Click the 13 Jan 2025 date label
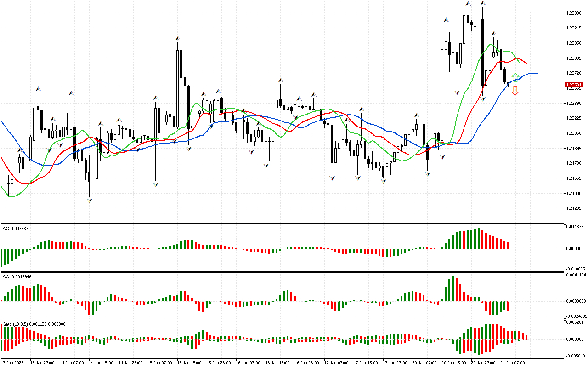588x368 pixels. [x=13, y=362]
